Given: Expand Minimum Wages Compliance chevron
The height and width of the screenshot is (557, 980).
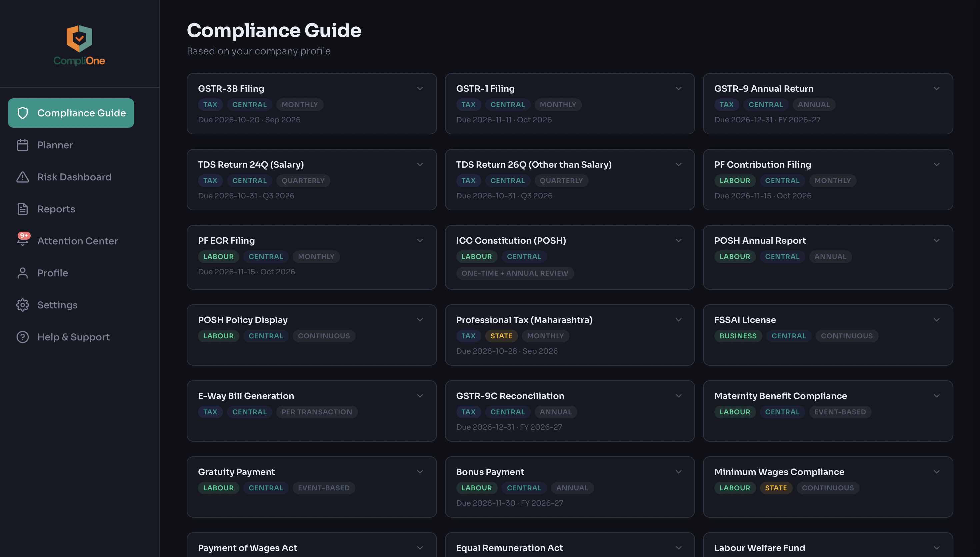Looking at the screenshot, I should tap(936, 472).
